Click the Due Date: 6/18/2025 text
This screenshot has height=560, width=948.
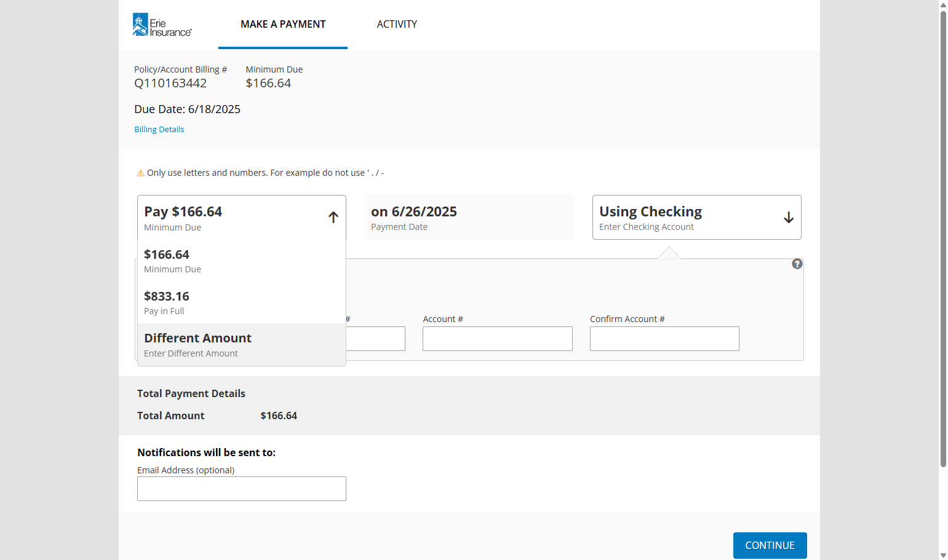pyautogui.click(x=187, y=109)
